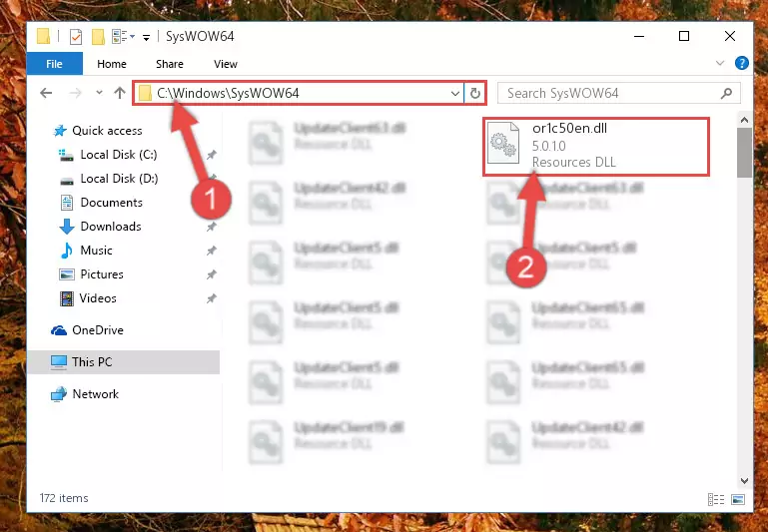Unpin Local Disk (C:) pin icon
The width and height of the screenshot is (768, 532).
pos(211,155)
